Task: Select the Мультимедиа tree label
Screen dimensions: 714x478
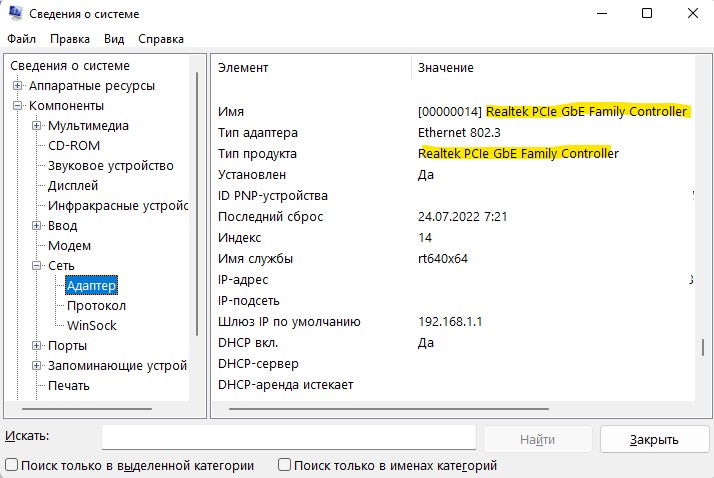Action: point(88,126)
